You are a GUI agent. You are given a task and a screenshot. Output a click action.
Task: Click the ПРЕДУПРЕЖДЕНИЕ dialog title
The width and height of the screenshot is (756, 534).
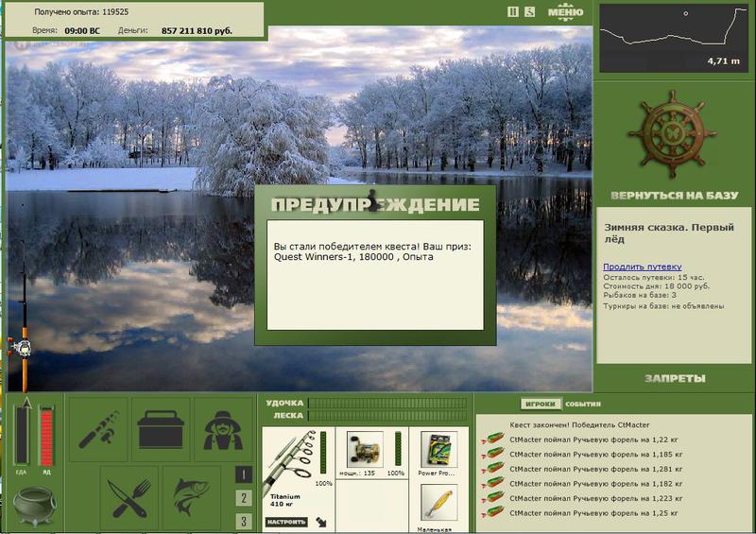(375, 204)
